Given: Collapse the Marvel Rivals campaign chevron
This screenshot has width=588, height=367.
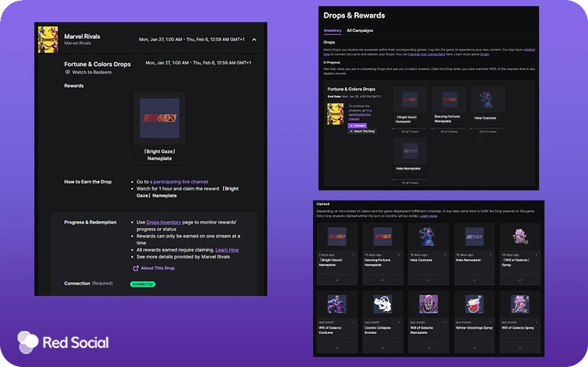Looking at the screenshot, I should [x=254, y=40].
